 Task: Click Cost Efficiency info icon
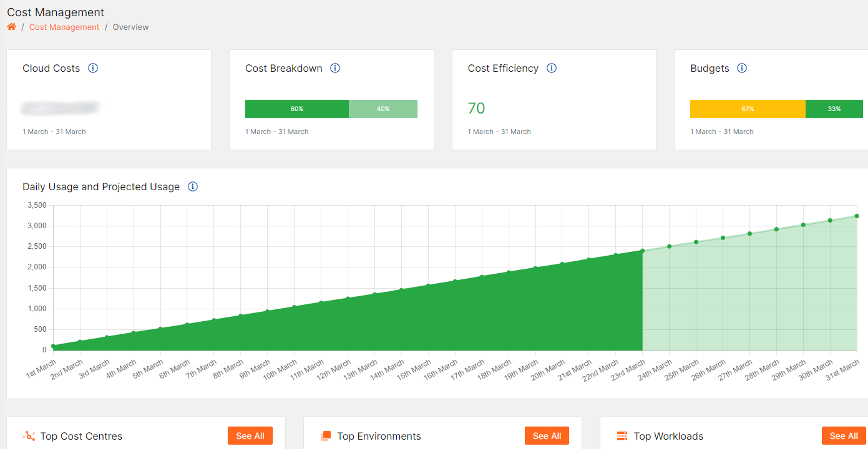point(552,68)
